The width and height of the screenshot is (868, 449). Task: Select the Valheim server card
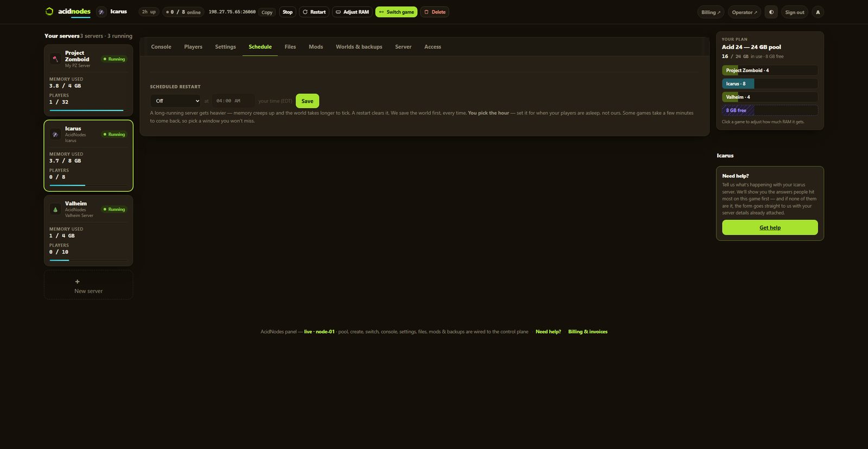88,231
